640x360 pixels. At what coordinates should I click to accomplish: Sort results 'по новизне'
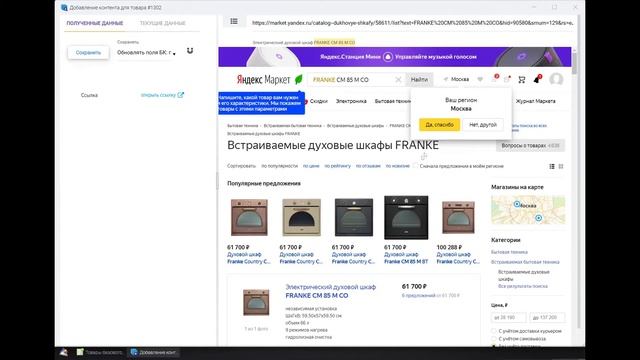(x=398, y=166)
